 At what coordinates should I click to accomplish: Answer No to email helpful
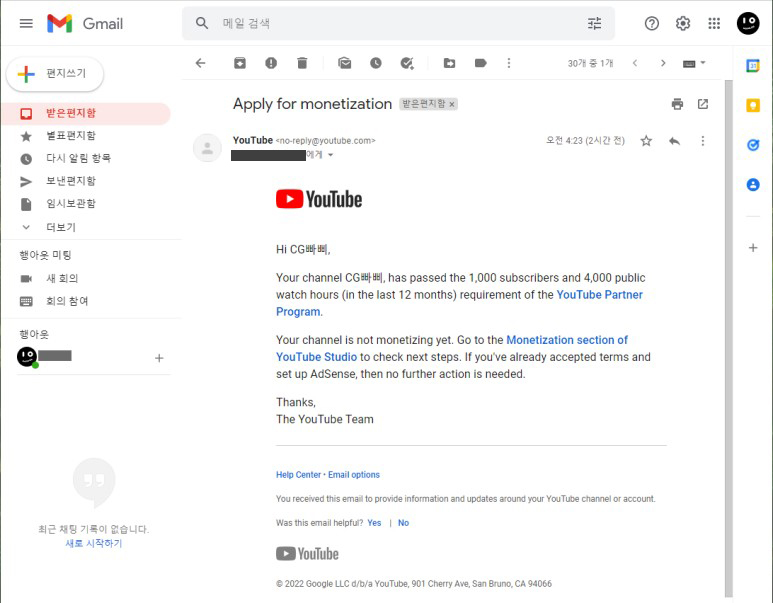403,523
